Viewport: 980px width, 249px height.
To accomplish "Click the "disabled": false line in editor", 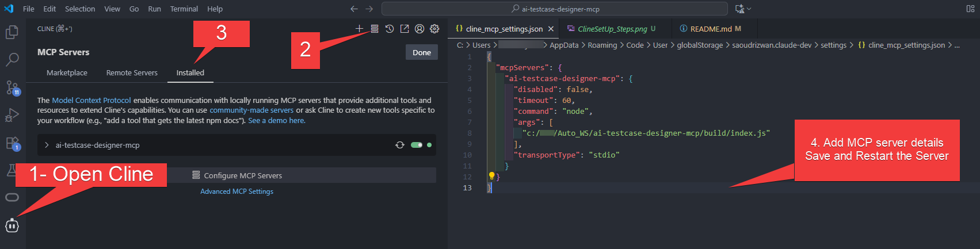I will point(553,89).
